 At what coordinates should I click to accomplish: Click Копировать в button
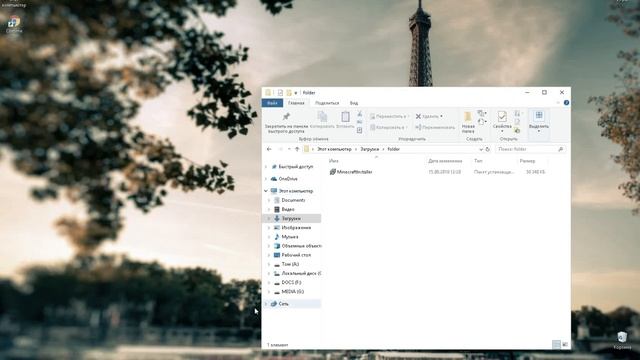(x=389, y=127)
